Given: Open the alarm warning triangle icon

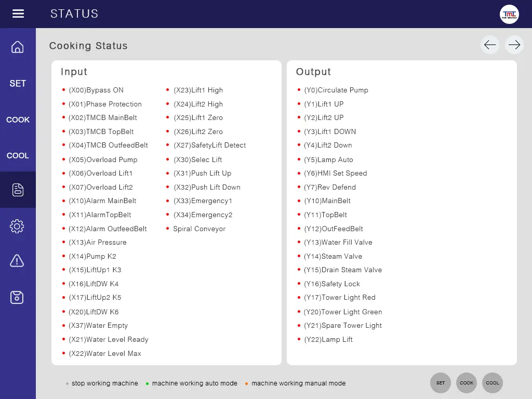Looking at the screenshot, I should click(x=18, y=261).
